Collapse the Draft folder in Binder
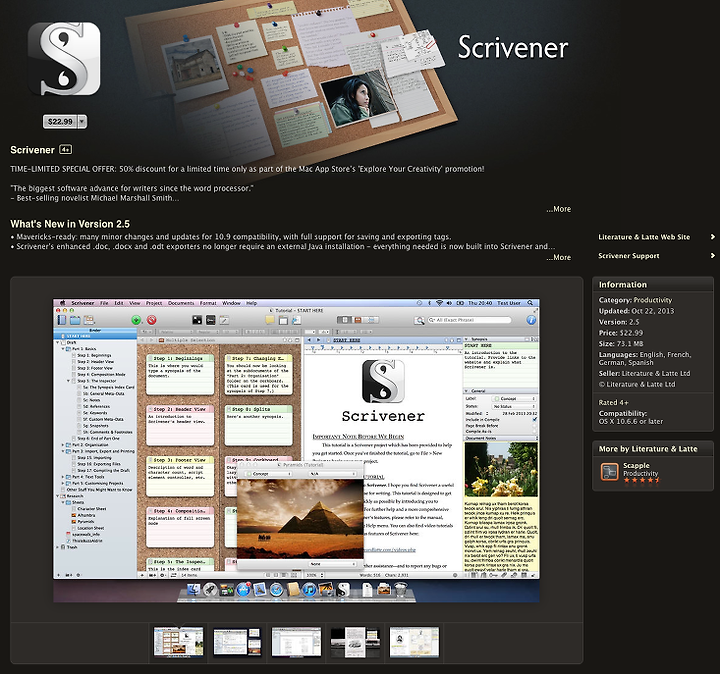720x674 pixels. [58, 343]
